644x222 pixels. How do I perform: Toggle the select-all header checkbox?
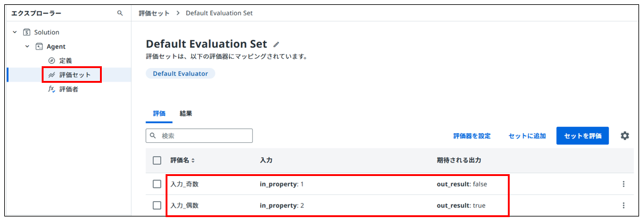click(x=157, y=161)
